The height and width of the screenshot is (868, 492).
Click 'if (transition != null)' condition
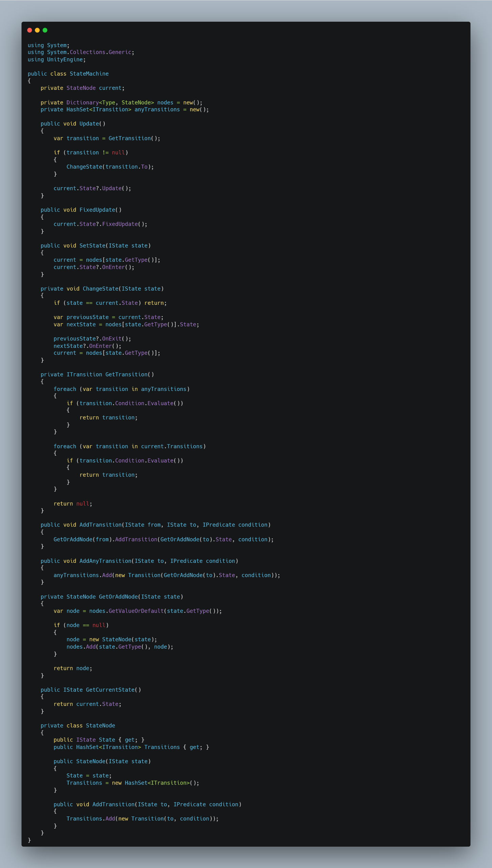click(91, 153)
